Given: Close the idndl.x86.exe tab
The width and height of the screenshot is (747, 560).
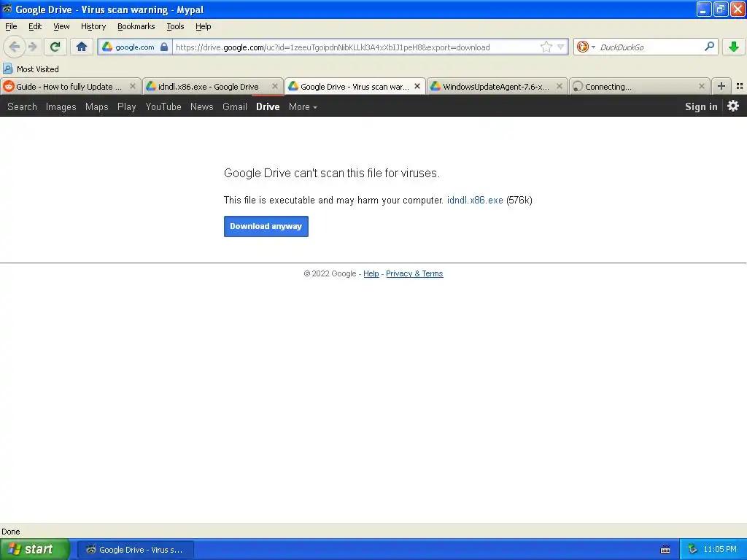Looking at the screenshot, I should pyautogui.click(x=275, y=86).
